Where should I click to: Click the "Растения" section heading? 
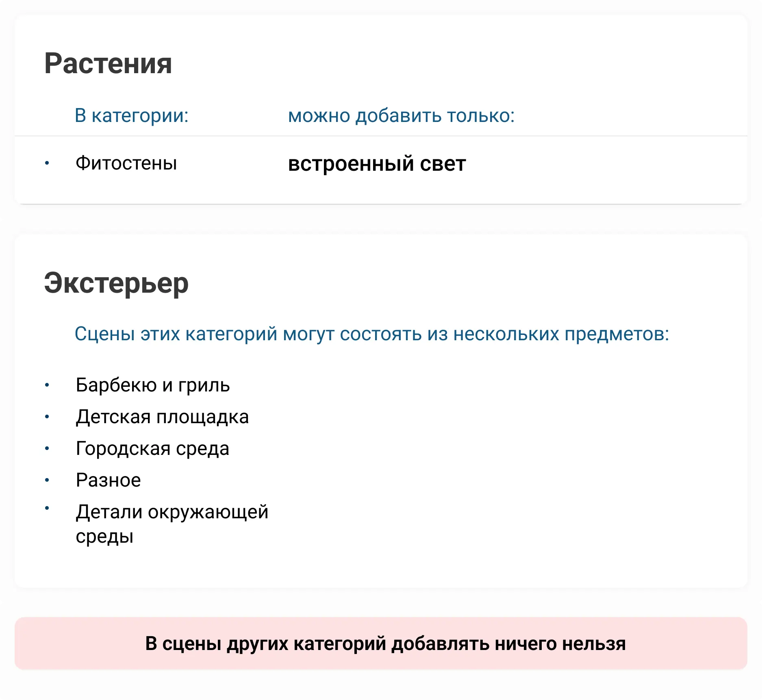point(108,64)
